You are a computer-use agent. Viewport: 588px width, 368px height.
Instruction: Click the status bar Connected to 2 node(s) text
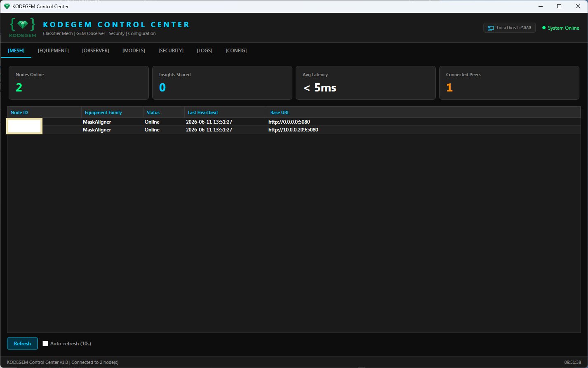click(95, 362)
